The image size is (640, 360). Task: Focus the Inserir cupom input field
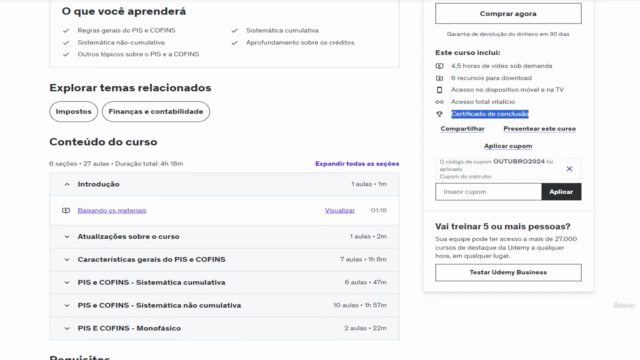[x=488, y=192]
